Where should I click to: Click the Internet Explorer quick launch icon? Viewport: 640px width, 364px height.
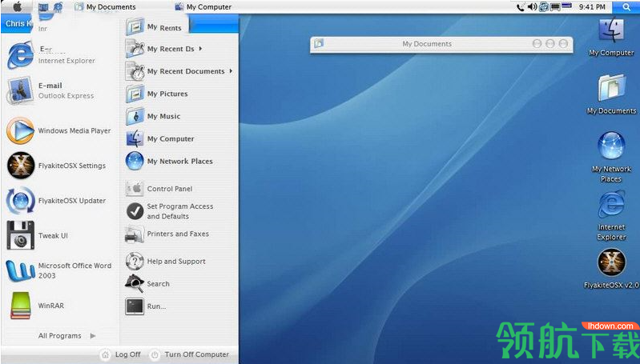58,7
